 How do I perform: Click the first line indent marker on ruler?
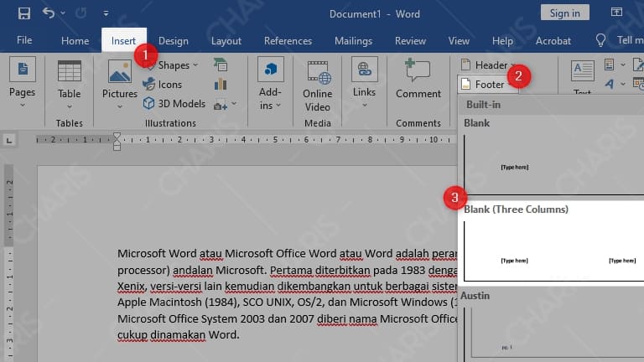117,136
